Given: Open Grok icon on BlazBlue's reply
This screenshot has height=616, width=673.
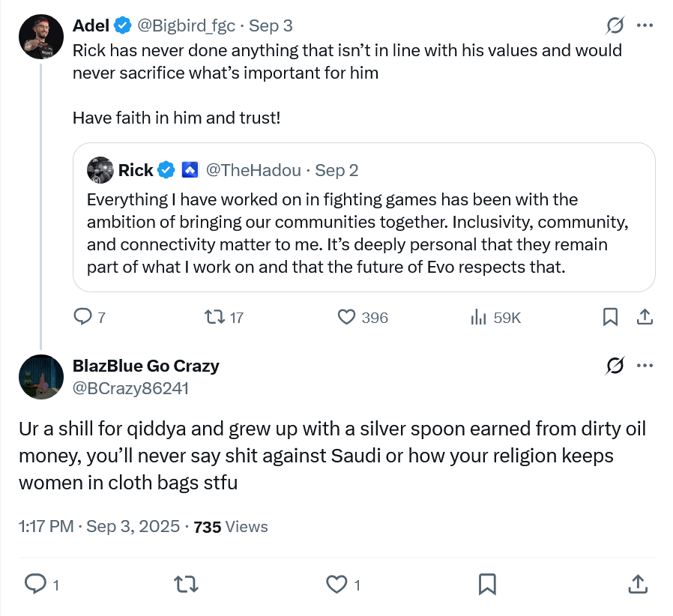Looking at the screenshot, I should tap(615, 366).
